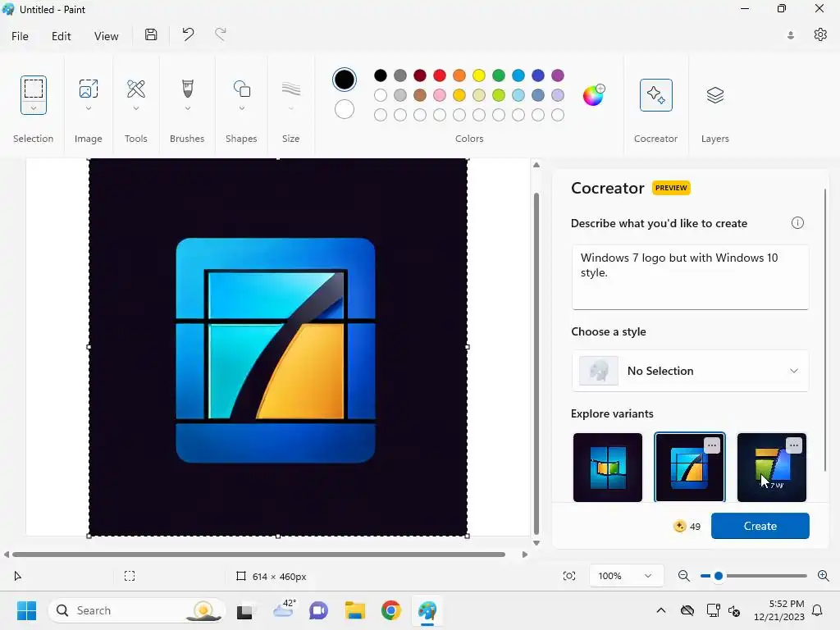Open the View menu
Image resolution: width=840 pixels, height=630 pixels.
pos(106,36)
